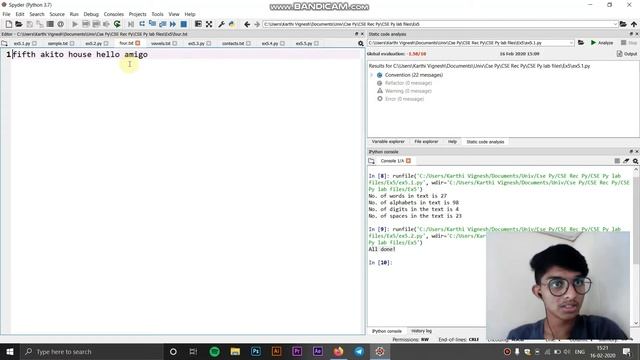Switch to the Help pane tab

coord(452,142)
